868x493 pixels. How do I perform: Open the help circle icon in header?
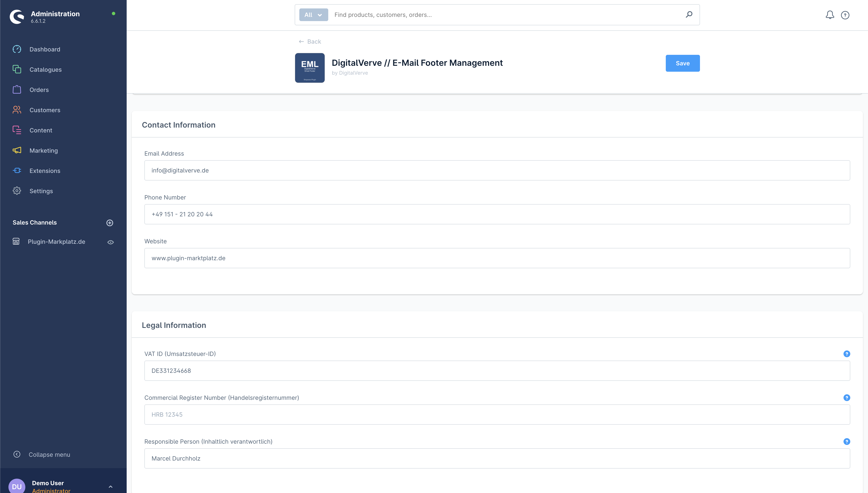(845, 15)
